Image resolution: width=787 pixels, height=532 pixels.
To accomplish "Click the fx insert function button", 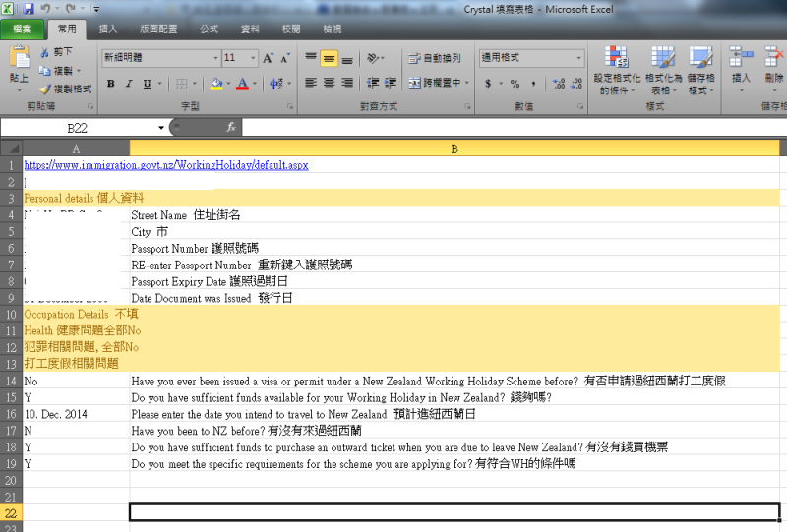I will [231, 128].
